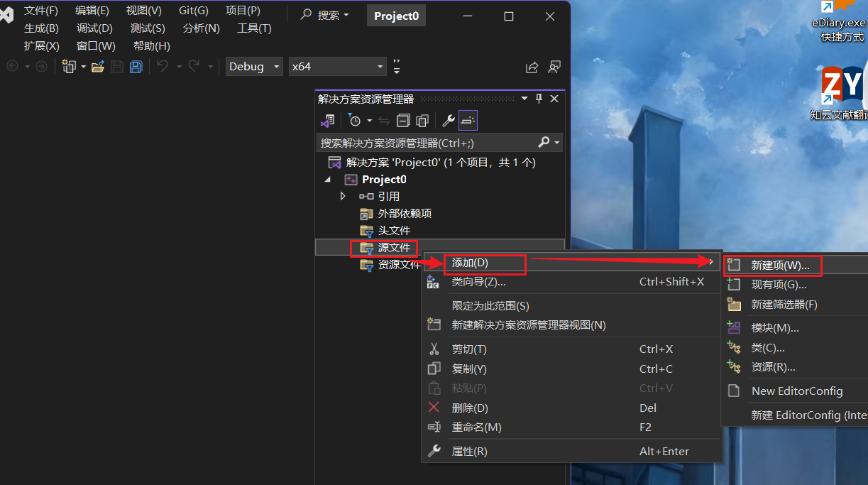Open the 视图(V) menu
This screenshot has height=485, width=868.
[x=144, y=11]
